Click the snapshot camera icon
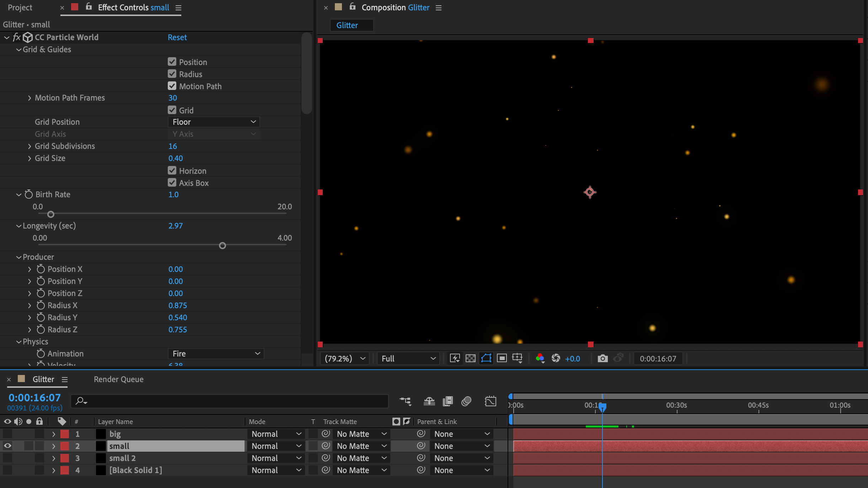Screen dimensions: 868x488 coord(602,358)
